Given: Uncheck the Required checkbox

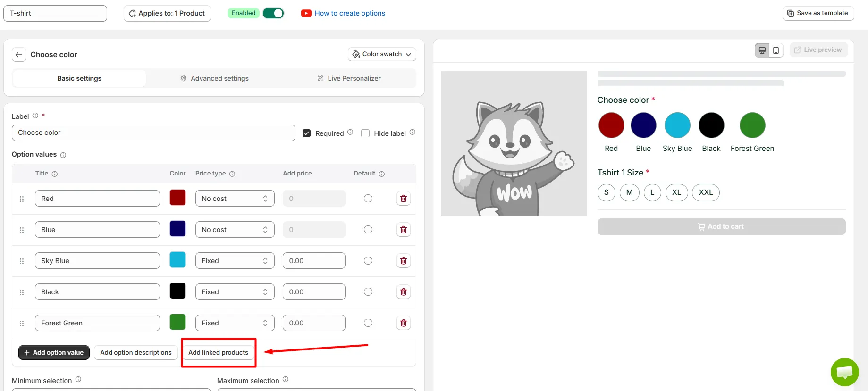Looking at the screenshot, I should tap(307, 133).
